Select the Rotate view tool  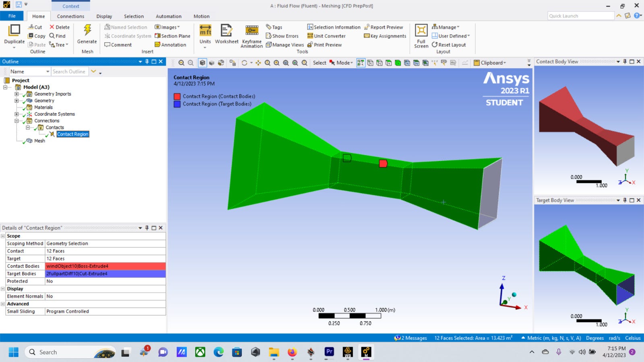[244, 63]
